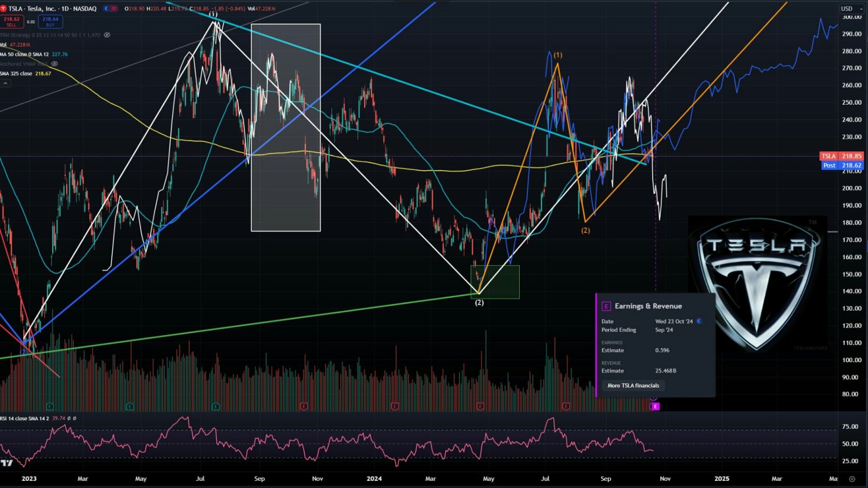Show the hidden TRM Strategy indicator via its eye icon

[107, 35]
